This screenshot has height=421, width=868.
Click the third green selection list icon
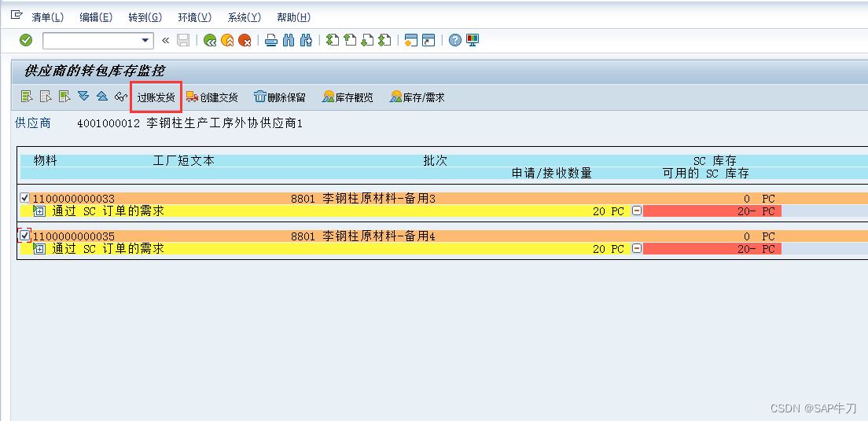pos(64,97)
